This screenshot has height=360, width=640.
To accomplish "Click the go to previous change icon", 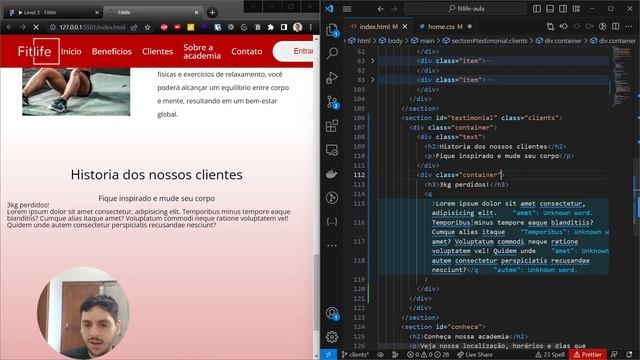I will pos(563,27).
